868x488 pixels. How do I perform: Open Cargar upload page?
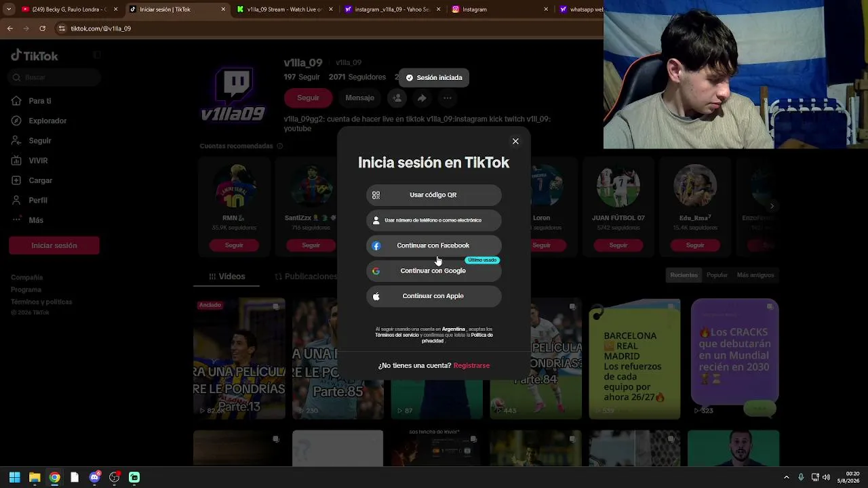tap(40, 180)
